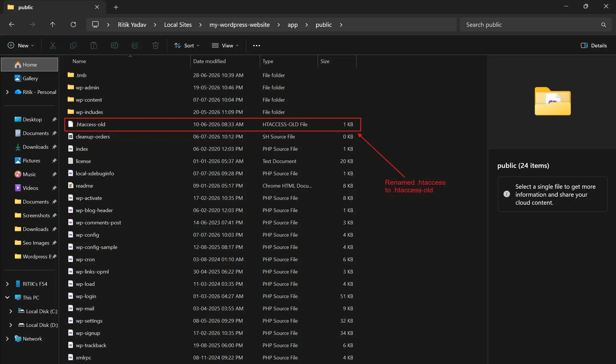616x364 pixels.
Task: Select the readme Chrome file icon
Action: 71,186
